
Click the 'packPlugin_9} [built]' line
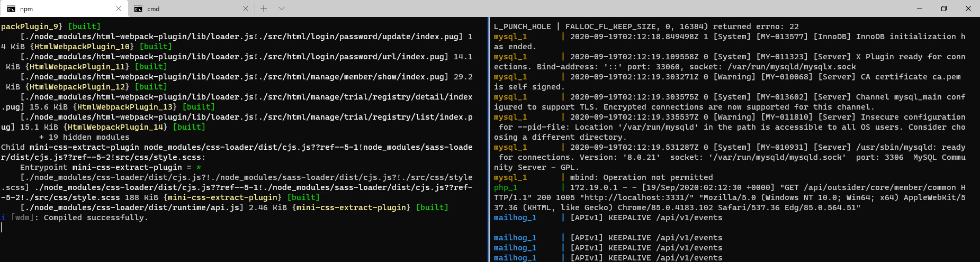point(51,26)
